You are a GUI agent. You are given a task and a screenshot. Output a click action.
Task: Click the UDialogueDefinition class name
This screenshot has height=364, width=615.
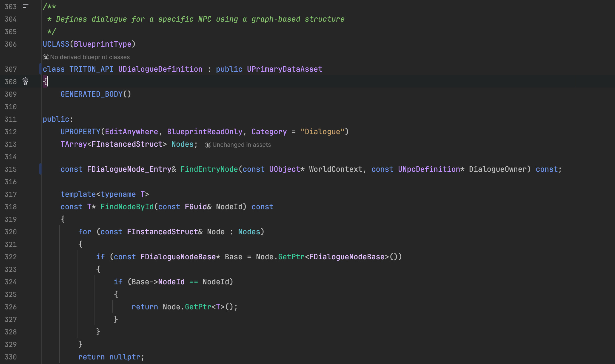pos(160,69)
